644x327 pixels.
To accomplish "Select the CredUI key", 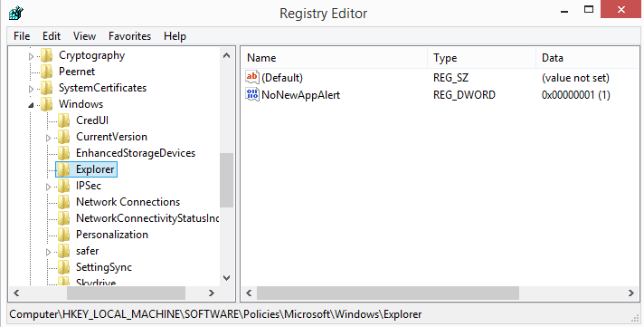I will (92, 120).
